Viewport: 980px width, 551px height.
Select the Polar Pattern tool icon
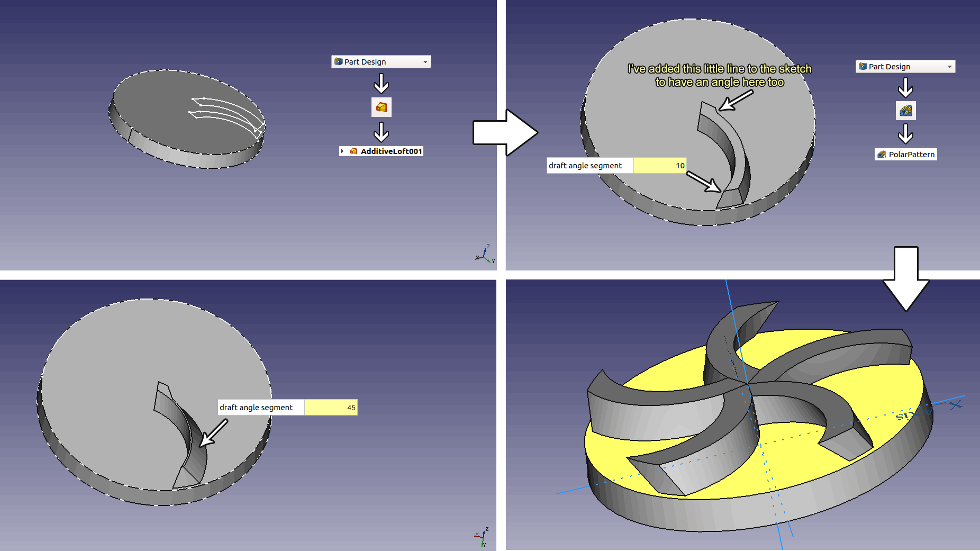coord(906,111)
